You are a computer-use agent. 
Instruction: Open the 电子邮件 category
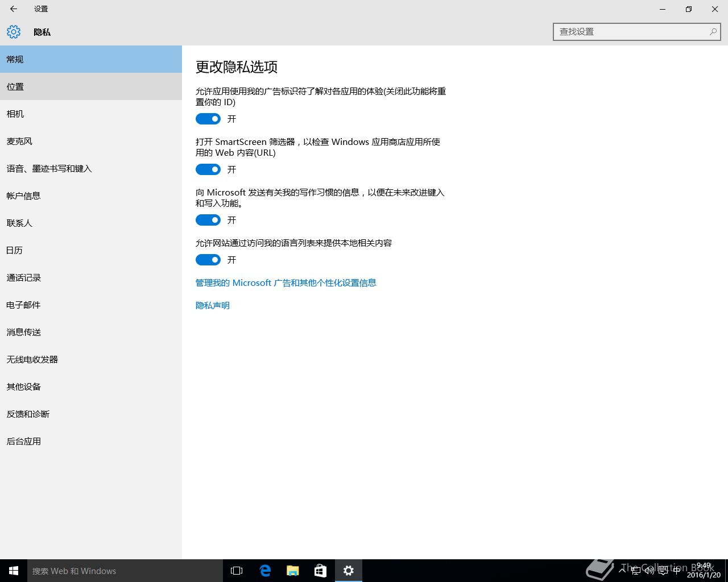(x=91, y=305)
